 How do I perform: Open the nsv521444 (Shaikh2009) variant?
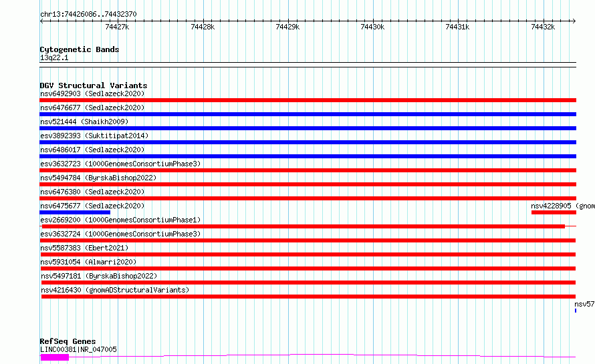coord(84,122)
